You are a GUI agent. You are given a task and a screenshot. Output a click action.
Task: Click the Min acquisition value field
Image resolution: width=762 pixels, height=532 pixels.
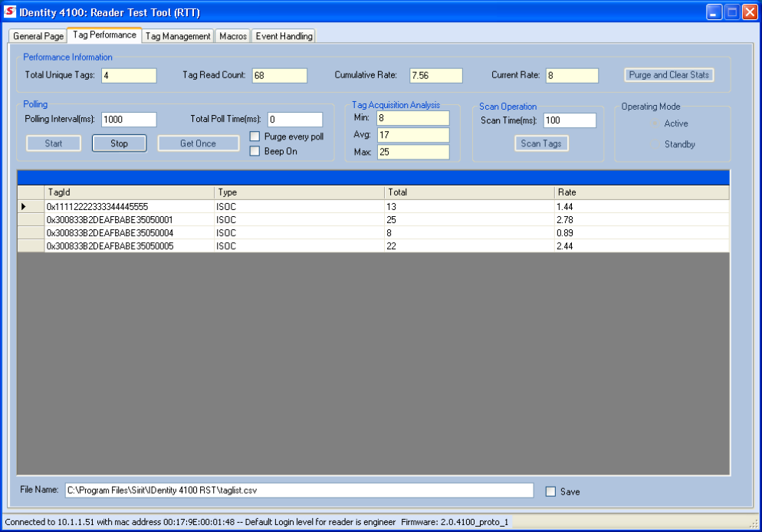pos(413,118)
